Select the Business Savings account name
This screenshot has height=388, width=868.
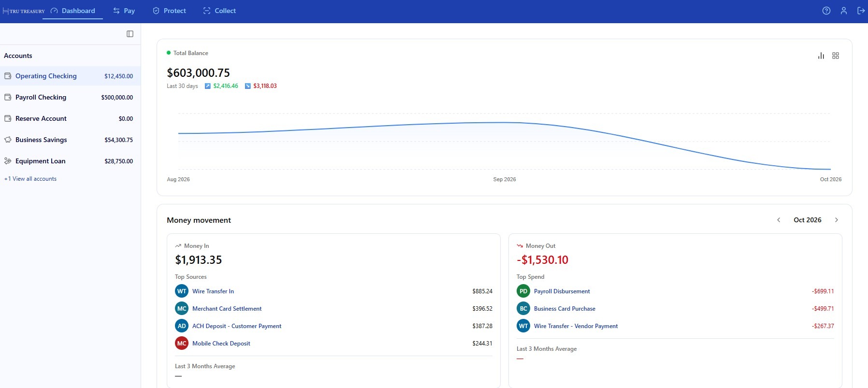point(41,140)
